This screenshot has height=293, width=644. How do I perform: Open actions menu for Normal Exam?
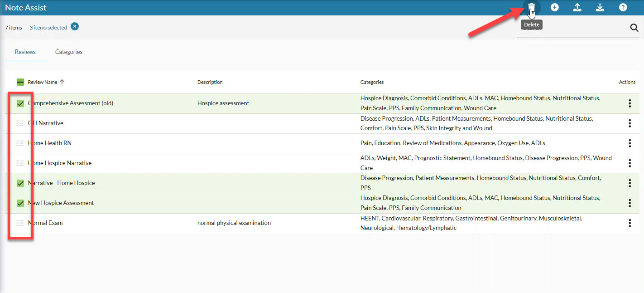click(630, 223)
